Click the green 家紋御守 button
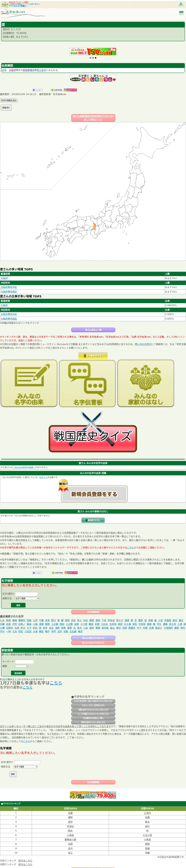186x868 pixels. coord(93,520)
